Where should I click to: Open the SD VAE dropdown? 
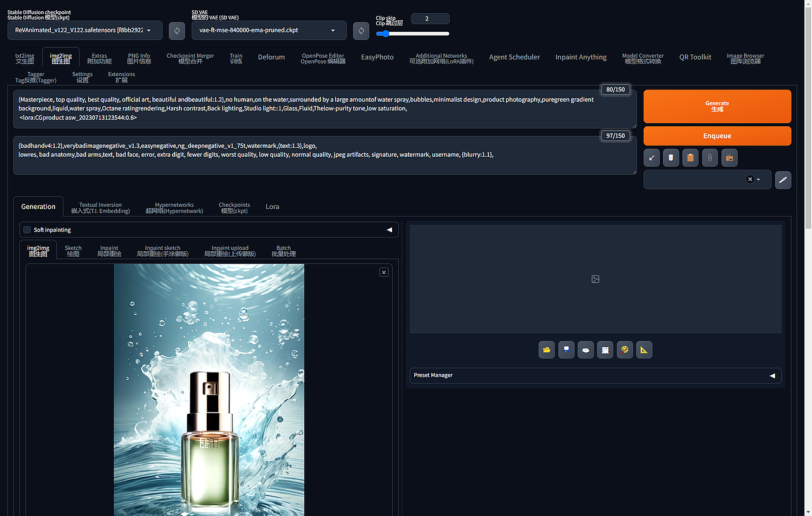pos(269,30)
